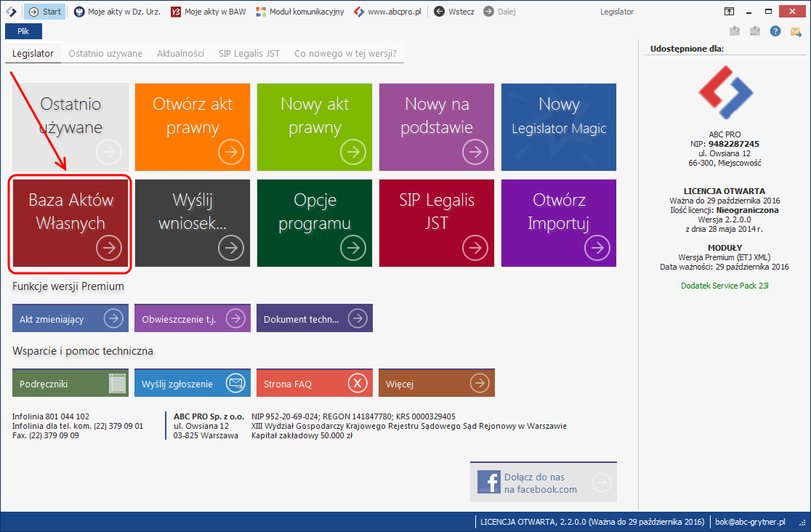
Task: Open the Co nowego w tej wersji? tab
Action: (345, 53)
